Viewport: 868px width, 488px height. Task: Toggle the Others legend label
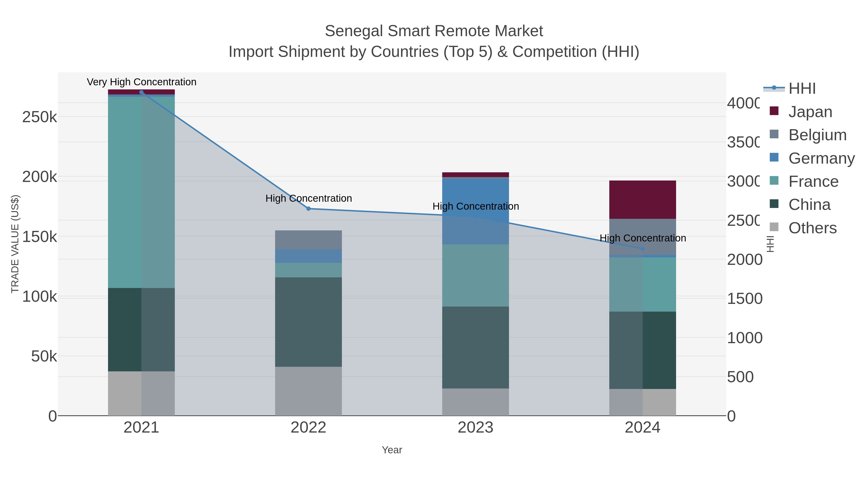813,228
